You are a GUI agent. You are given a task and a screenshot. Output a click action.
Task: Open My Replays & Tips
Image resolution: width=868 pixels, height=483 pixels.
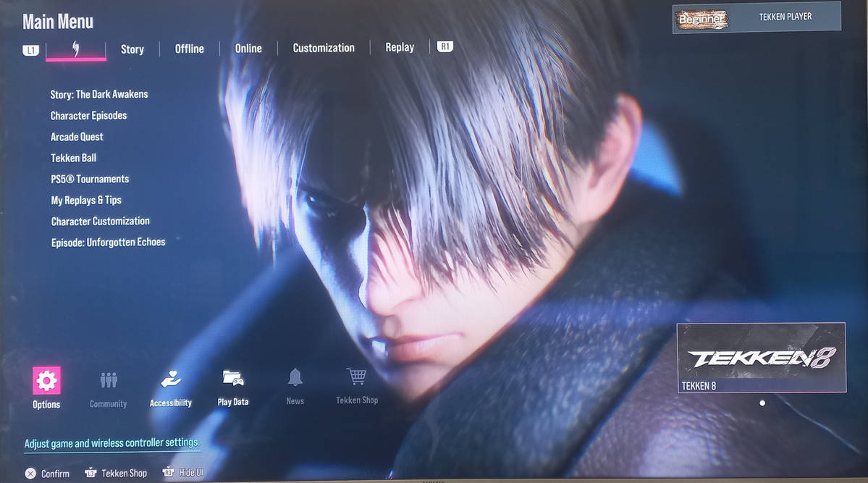(86, 200)
